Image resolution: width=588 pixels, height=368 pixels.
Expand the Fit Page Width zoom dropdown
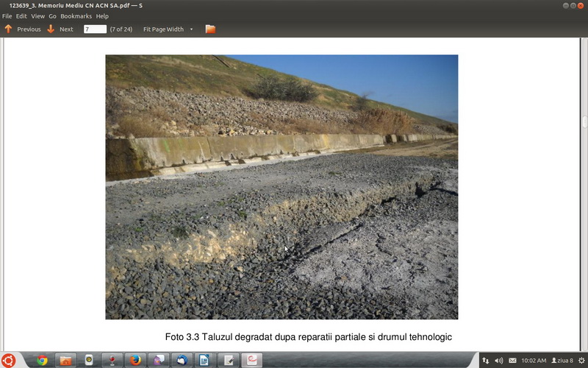pos(191,29)
